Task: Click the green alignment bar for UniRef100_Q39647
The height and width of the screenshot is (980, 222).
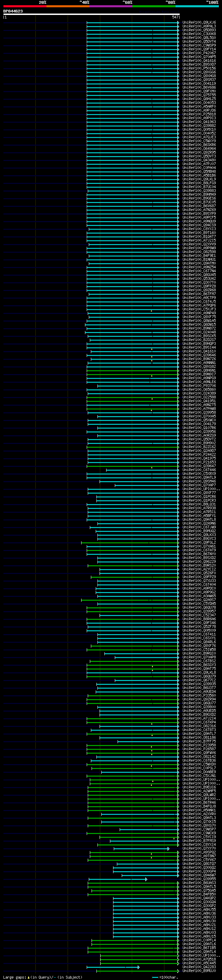Action: click(133, 466)
